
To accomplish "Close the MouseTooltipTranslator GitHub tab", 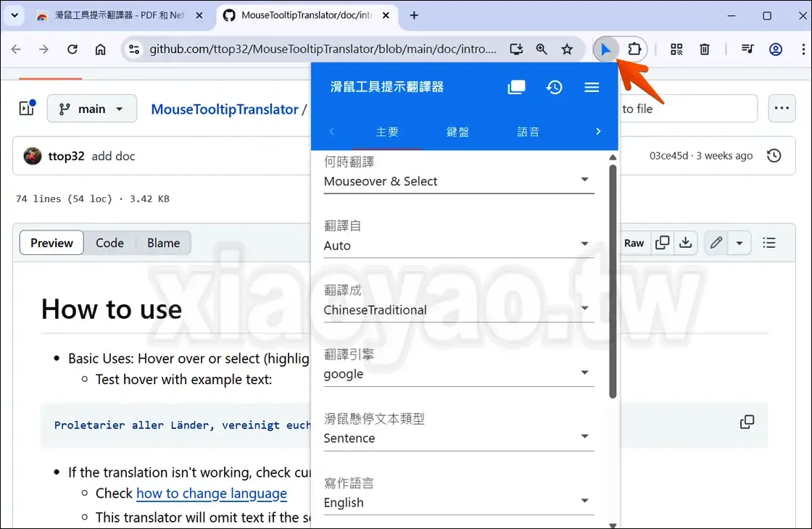I will click(386, 15).
